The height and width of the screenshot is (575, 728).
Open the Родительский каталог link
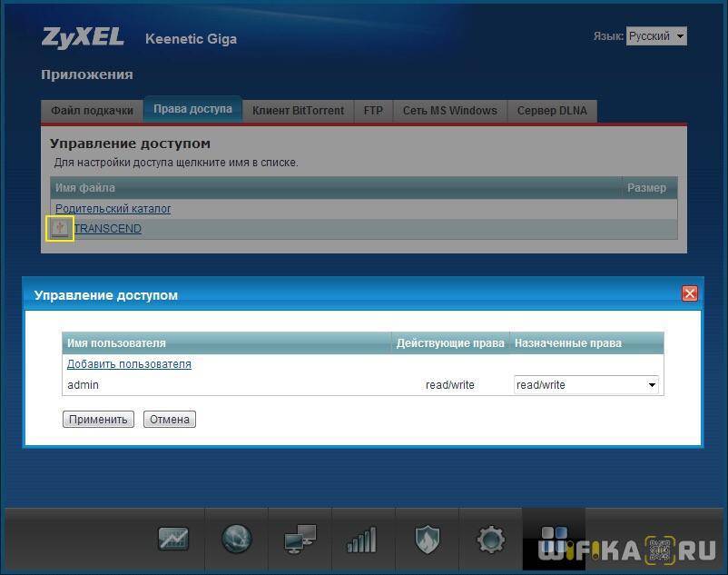coord(113,209)
